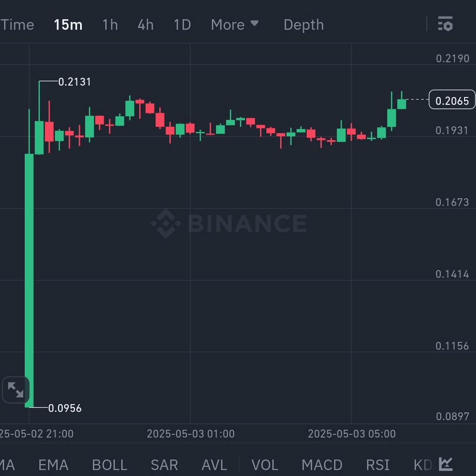
Task: Toggle the SAR indicator
Action: pyautogui.click(x=164, y=465)
